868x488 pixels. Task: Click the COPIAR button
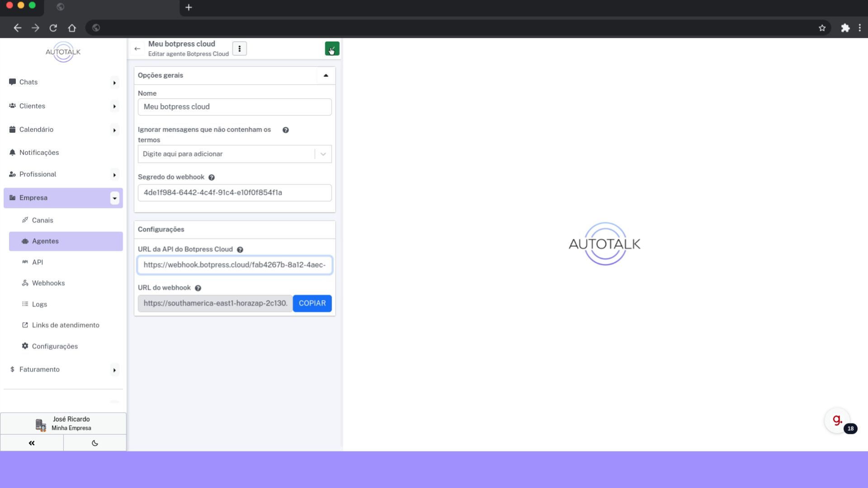[312, 304]
